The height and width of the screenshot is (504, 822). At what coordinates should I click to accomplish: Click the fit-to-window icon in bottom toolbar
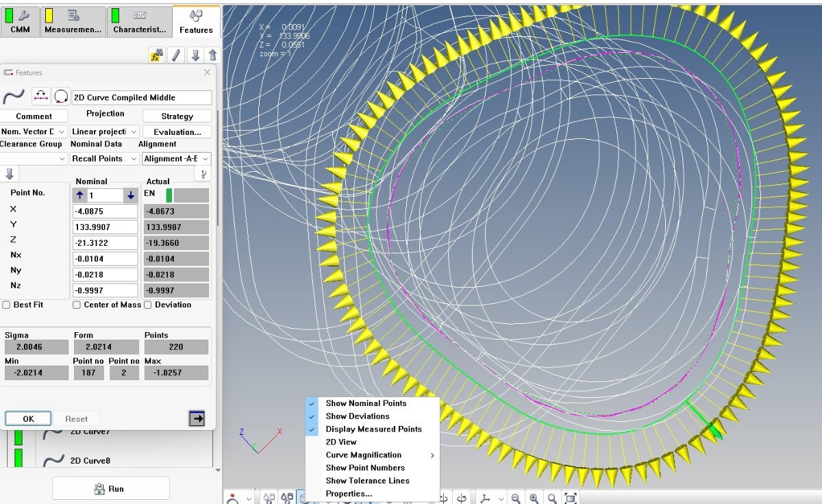[x=571, y=498]
